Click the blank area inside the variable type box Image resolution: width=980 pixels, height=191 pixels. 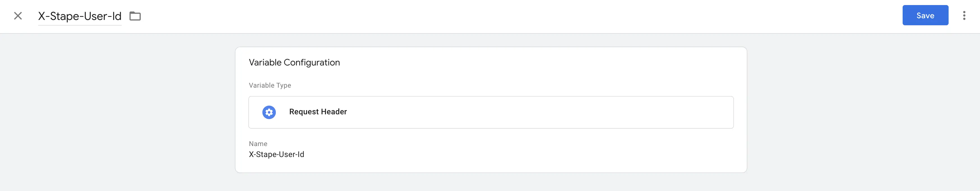[x=533, y=112]
